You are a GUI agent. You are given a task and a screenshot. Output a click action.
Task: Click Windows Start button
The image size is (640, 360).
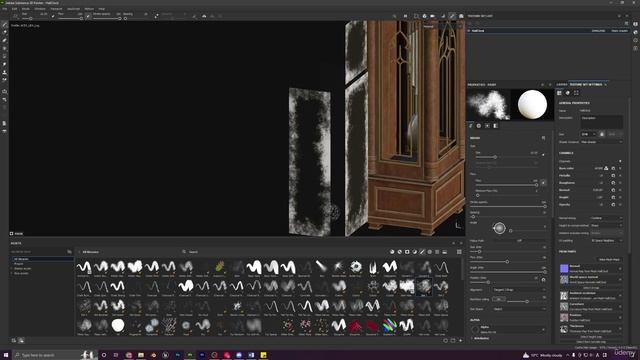point(6,355)
